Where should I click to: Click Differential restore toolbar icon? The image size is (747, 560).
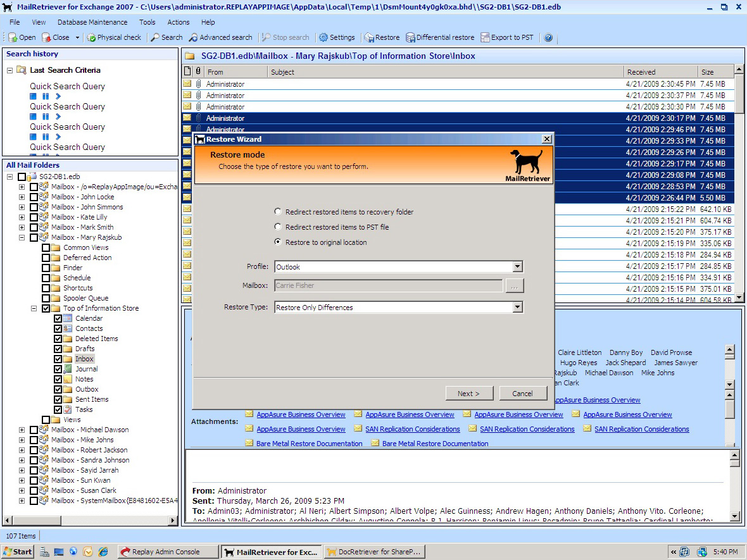[x=410, y=37]
